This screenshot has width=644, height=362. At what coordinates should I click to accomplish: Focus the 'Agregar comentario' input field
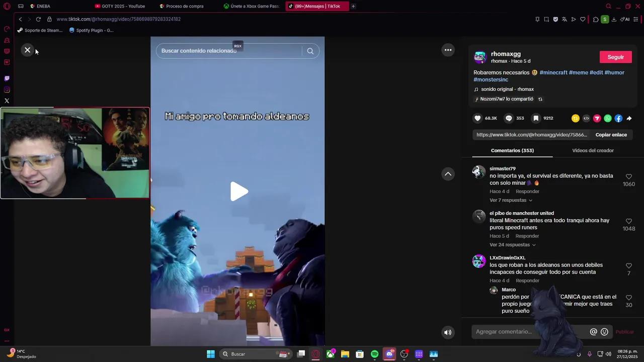(531, 332)
